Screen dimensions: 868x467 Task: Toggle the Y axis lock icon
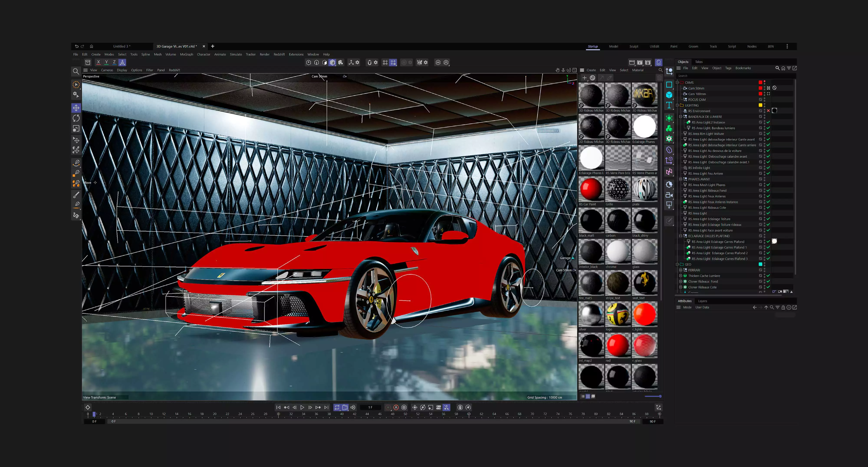pos(107,62)
